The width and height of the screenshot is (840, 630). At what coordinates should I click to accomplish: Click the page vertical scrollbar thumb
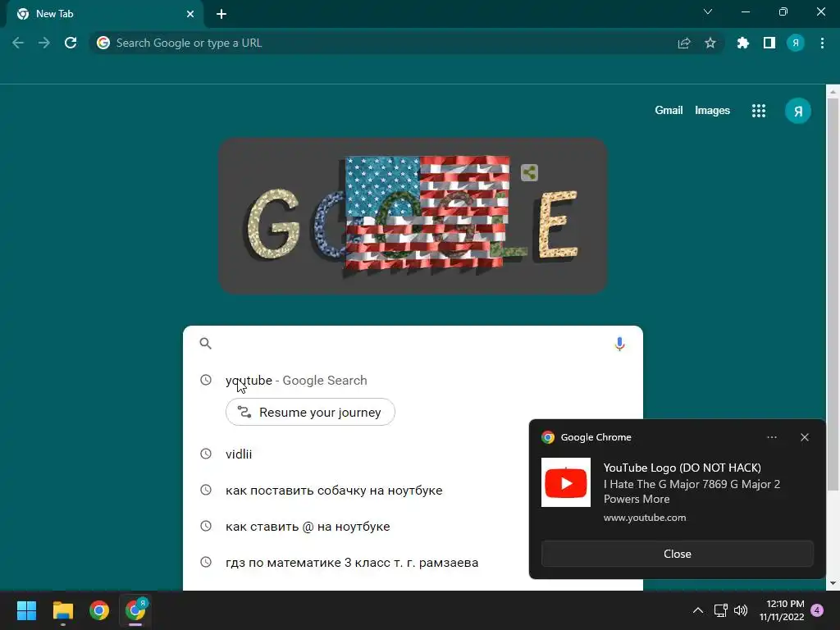pos(833,294)
